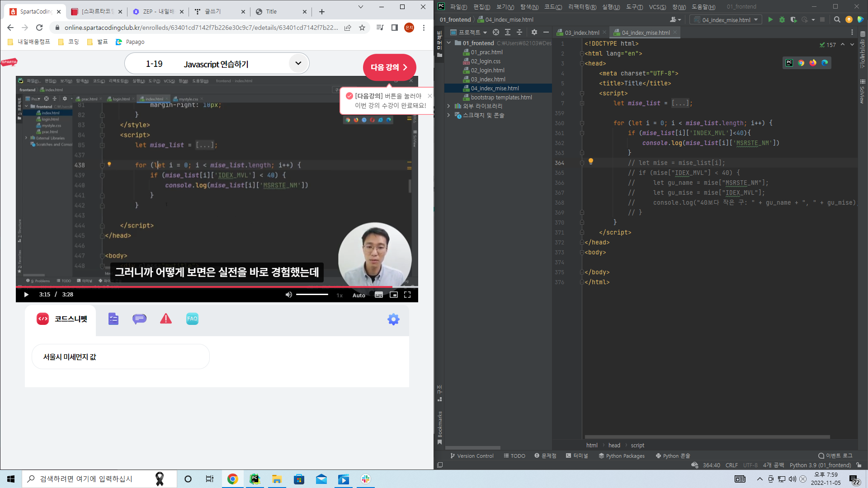This screenshot has height=488, width=868.
Task: Open the Windows Start menu
Action: [11, 479]
